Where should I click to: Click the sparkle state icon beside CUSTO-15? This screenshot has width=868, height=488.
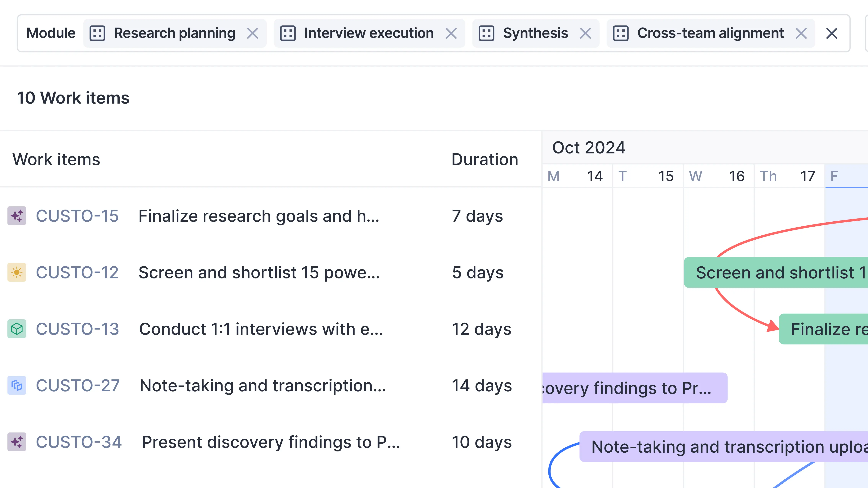(17, 216)
